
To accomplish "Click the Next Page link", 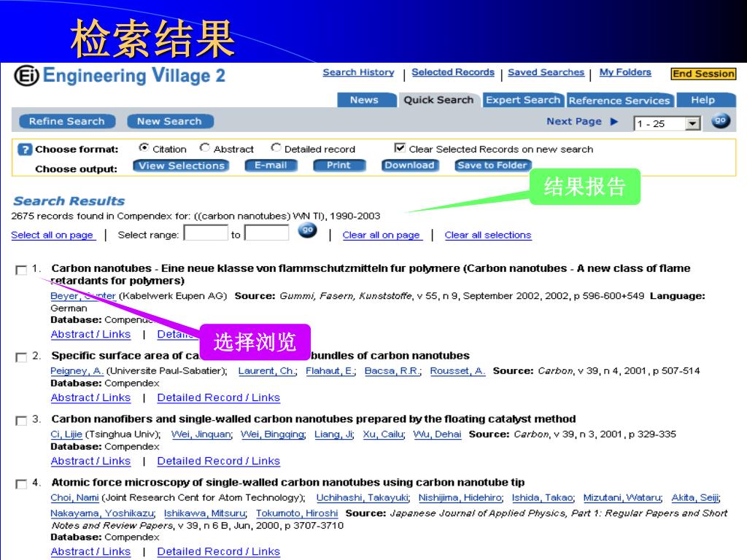I will pyautogui.click(x=574, y=122).
